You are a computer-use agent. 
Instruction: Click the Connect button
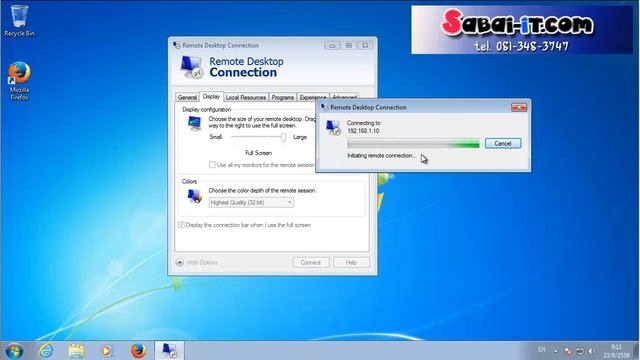point(311,262)
